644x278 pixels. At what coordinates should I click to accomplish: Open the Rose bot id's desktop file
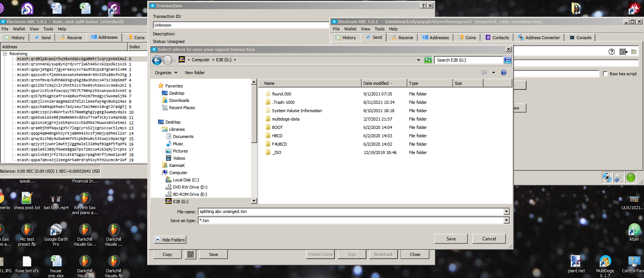[x=27, y=264]
